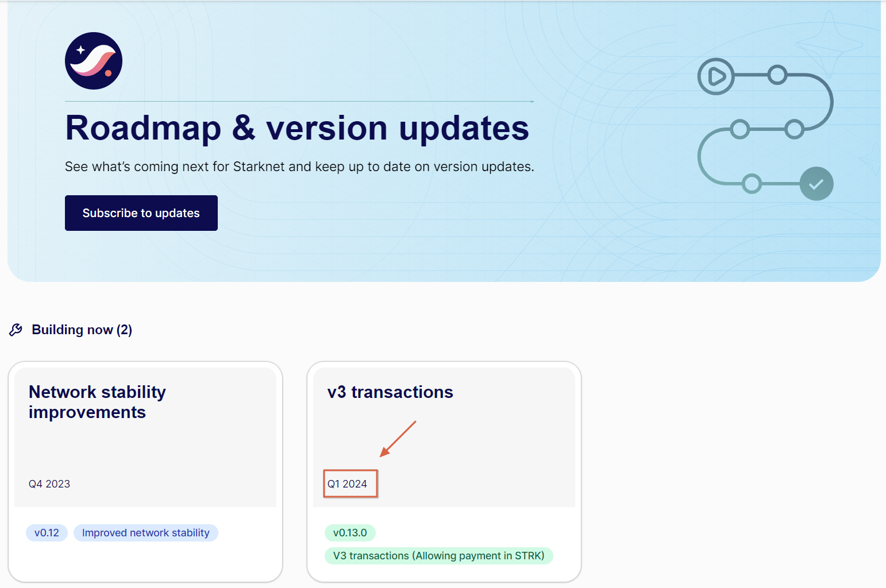
Task: Click the Starknet logo icon
Action: (94, 61)
